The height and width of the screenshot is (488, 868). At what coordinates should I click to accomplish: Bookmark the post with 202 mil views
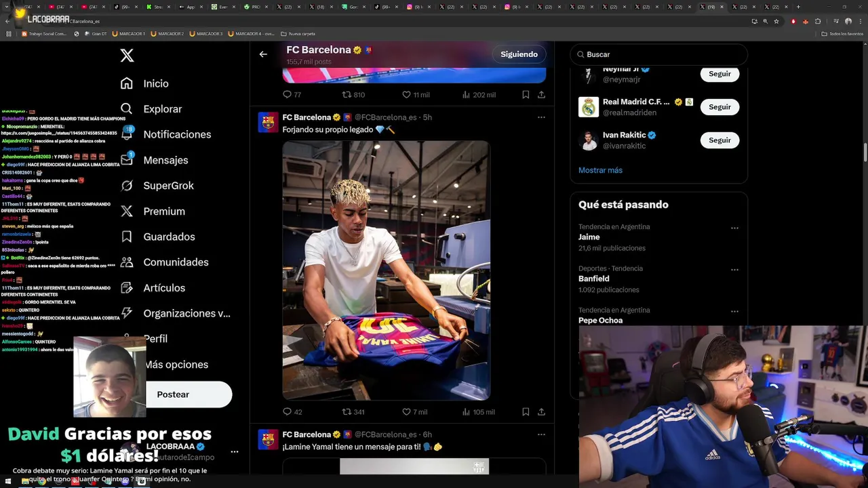[x=526, y=95]
